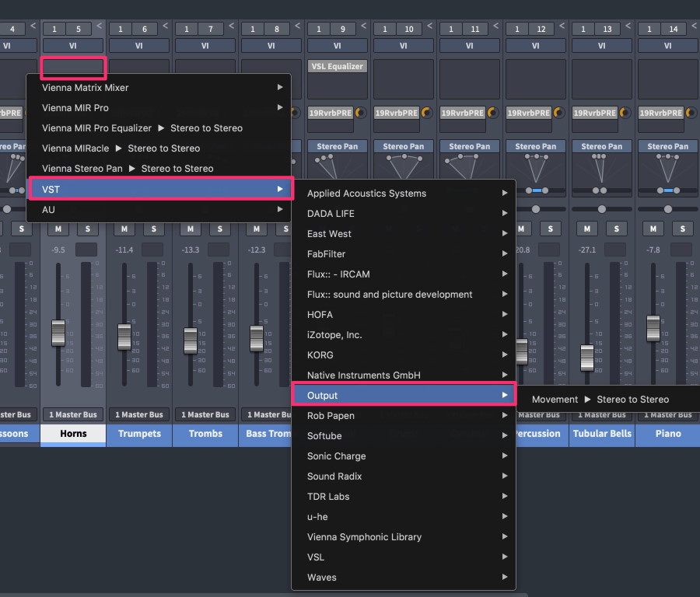The image size is (700, 597).
Task: Expand the Vienna Symphonic Library submenu
Action: click(404, 537)
